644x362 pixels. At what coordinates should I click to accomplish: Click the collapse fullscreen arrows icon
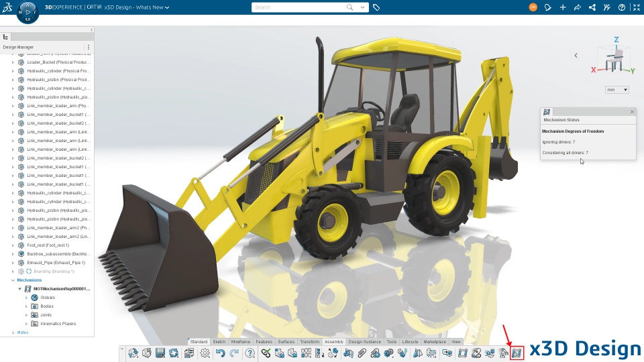(x=637, y=7)
